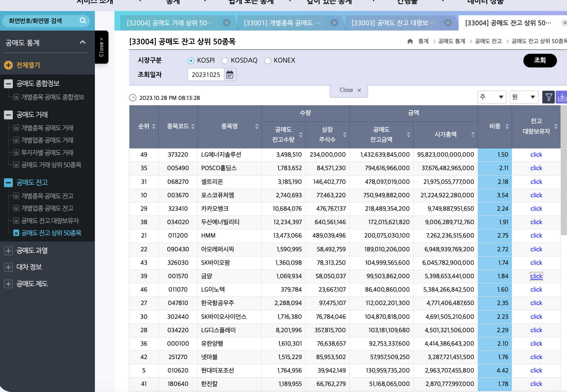Screen dimensions: 567x392
Task: Click the search magnifier icon in screen search
Action: click(83, 20)
